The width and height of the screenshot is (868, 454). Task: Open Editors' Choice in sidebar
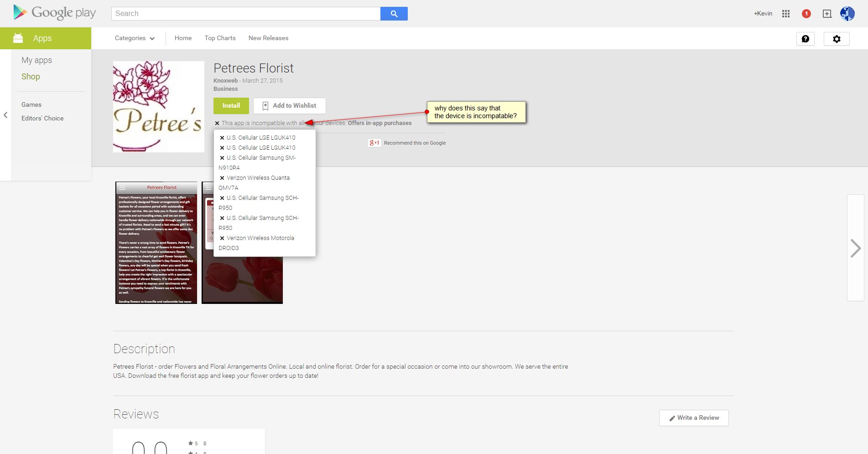pos(42,118)
